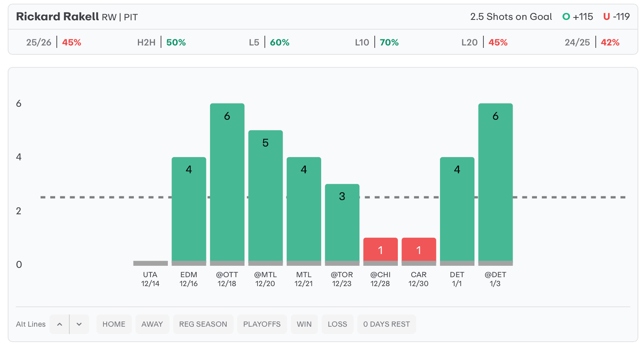
Task: Click the Alt Lines up arrow
Action: pyautogui.click(x=60, y=324)
